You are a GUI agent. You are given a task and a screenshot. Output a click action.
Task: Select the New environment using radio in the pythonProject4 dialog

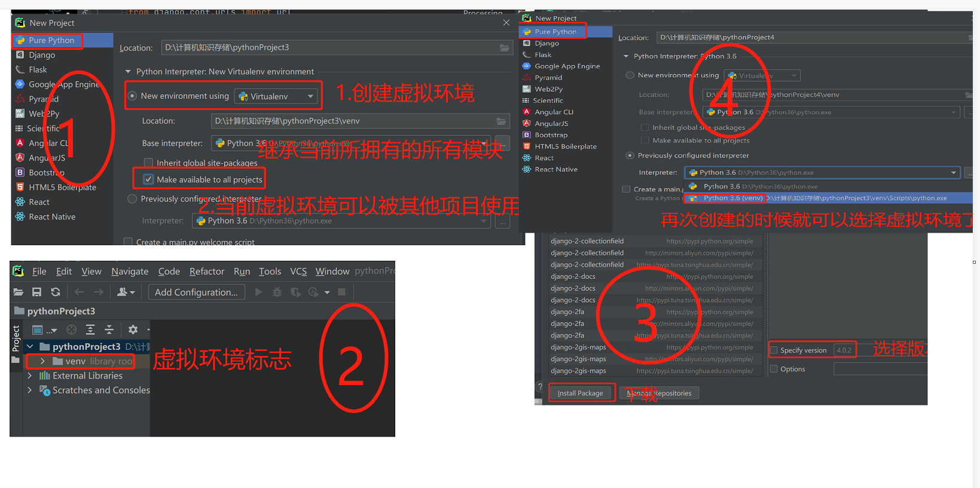[630, 75]
